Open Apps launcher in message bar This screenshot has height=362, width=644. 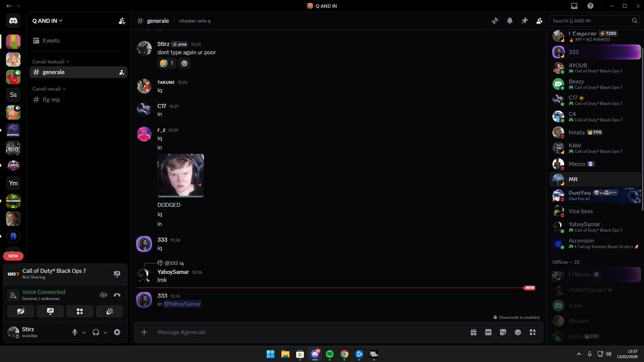click(533, 333)
